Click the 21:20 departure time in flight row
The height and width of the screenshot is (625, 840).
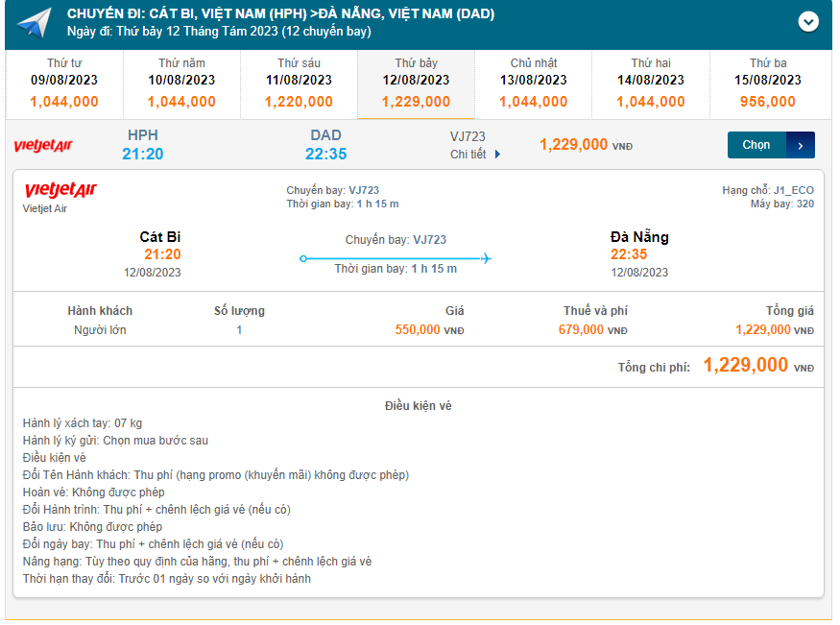tap(142, 154)
